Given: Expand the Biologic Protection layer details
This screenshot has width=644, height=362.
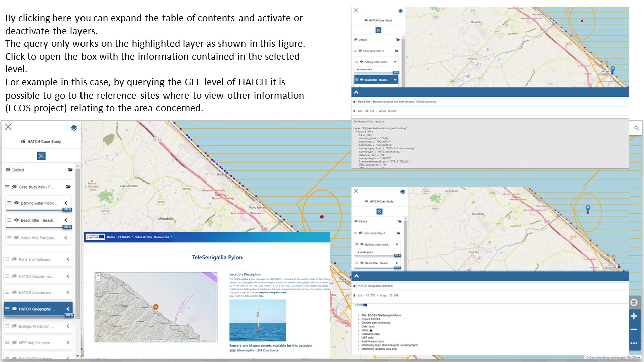Looking at the screenshot, I should coord(68,326).
